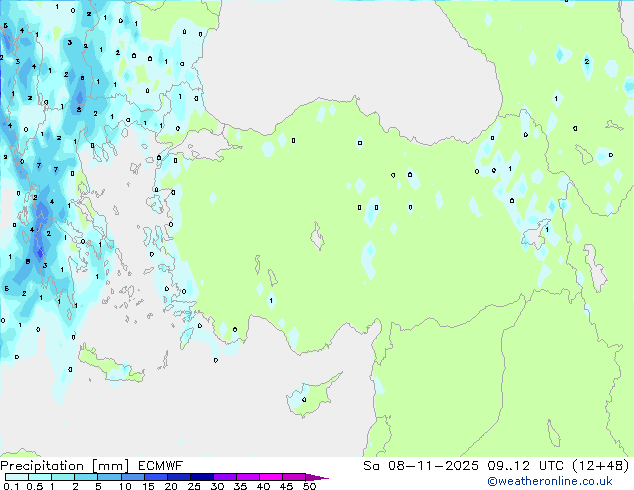Click the '30' legend scale label
This screenshot has height=490, width=634.
click(x=217, y=486)
